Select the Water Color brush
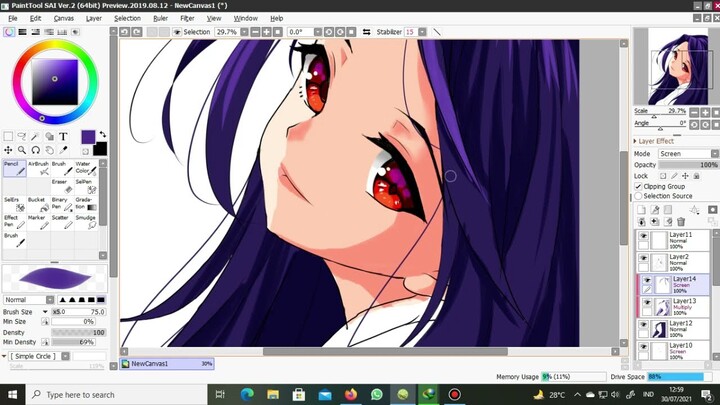The image size is (720, 405). (x=86, y=169)
